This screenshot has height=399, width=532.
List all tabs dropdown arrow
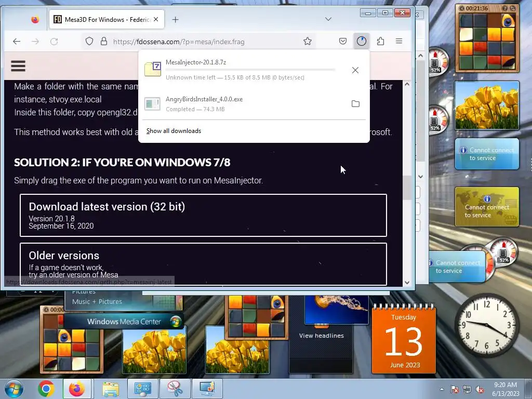pos(328,19)
